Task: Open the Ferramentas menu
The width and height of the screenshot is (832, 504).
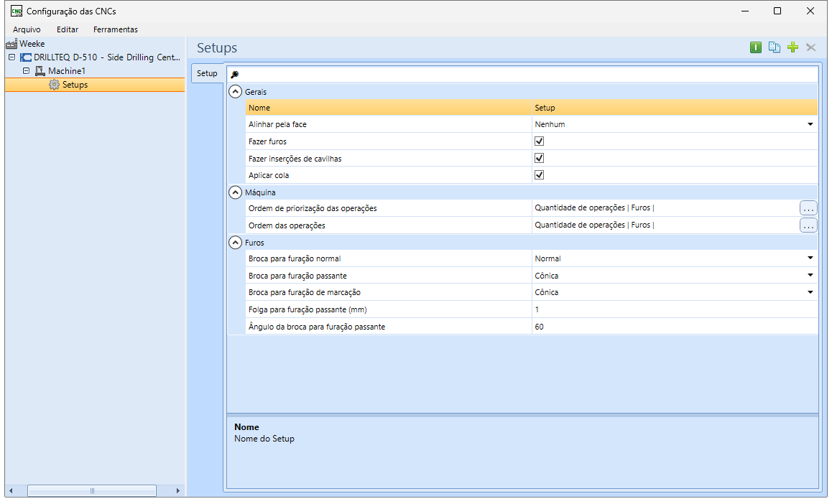Action: tap(116, 29)
